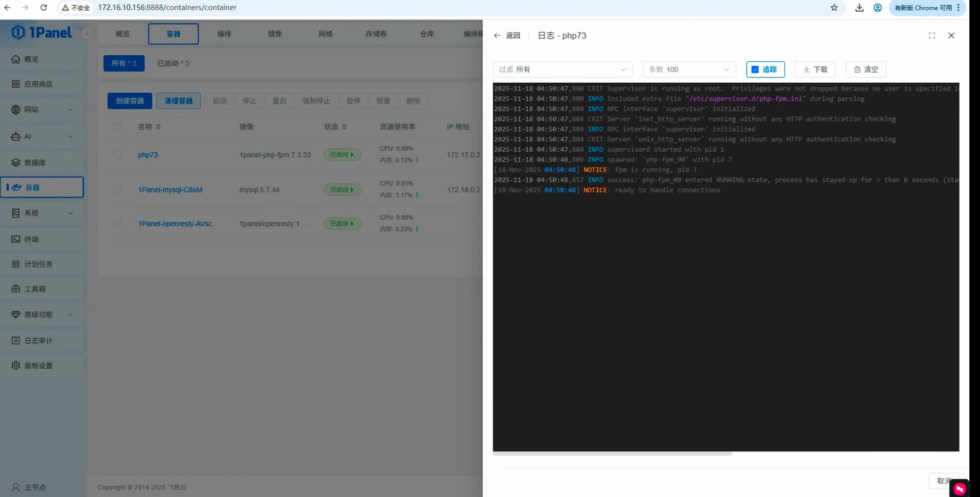Screen dimensions: 980x497
Task: Uncheck the 追踪 follow log checkbox
Action: [x=755, y=69]
